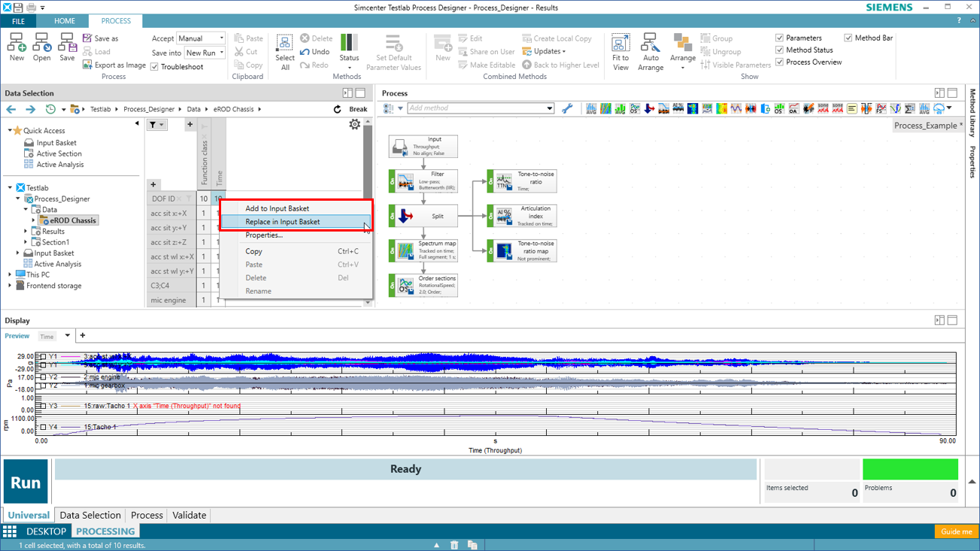This screenshot has width=980, height=551.
Task: Click the settings gear in Data Selection
Action: click(x=354, y=125)
